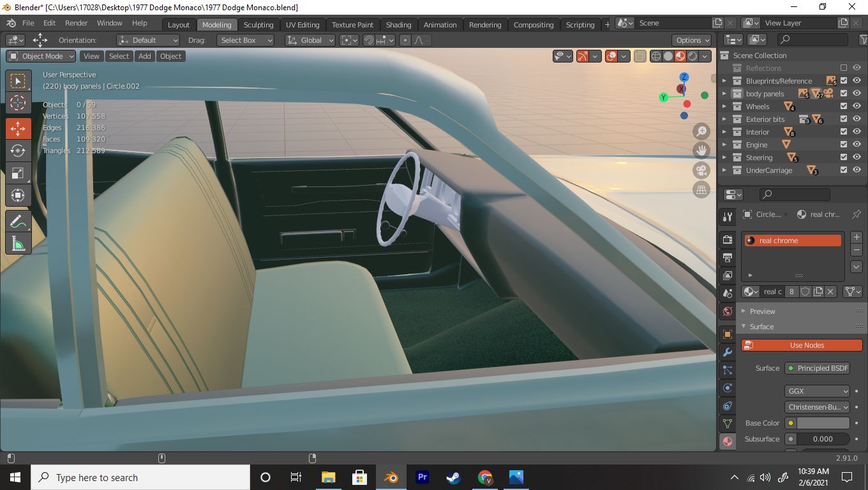868x490 pixels.
Task: Activate the Measure tool
Action: click(18, 244)
